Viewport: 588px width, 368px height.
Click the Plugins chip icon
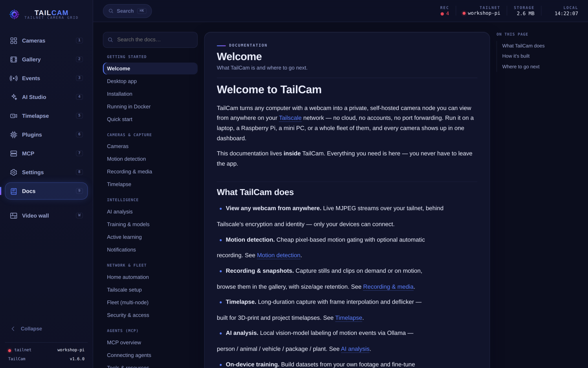click(14, 135)
